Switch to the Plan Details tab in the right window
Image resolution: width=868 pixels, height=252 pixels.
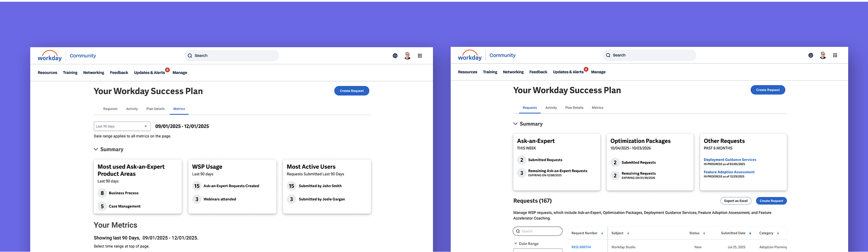(x=574, y=108)
